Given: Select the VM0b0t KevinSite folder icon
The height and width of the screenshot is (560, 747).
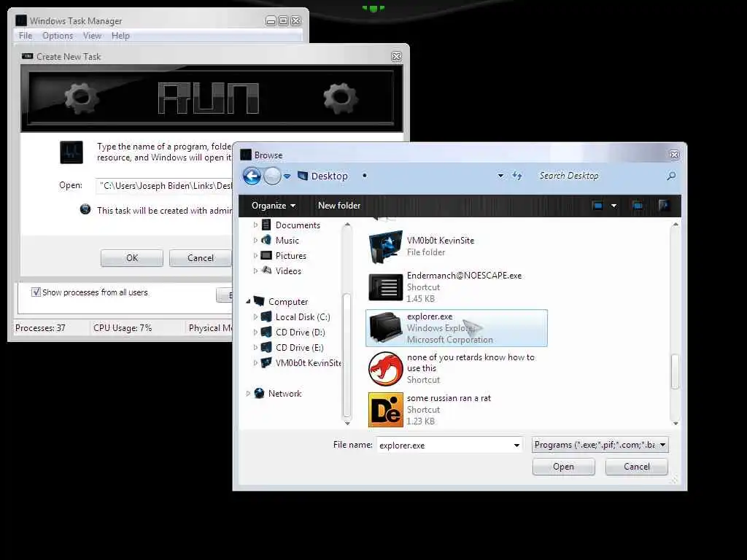Looking at the screenshot, I should pos(385,246).
